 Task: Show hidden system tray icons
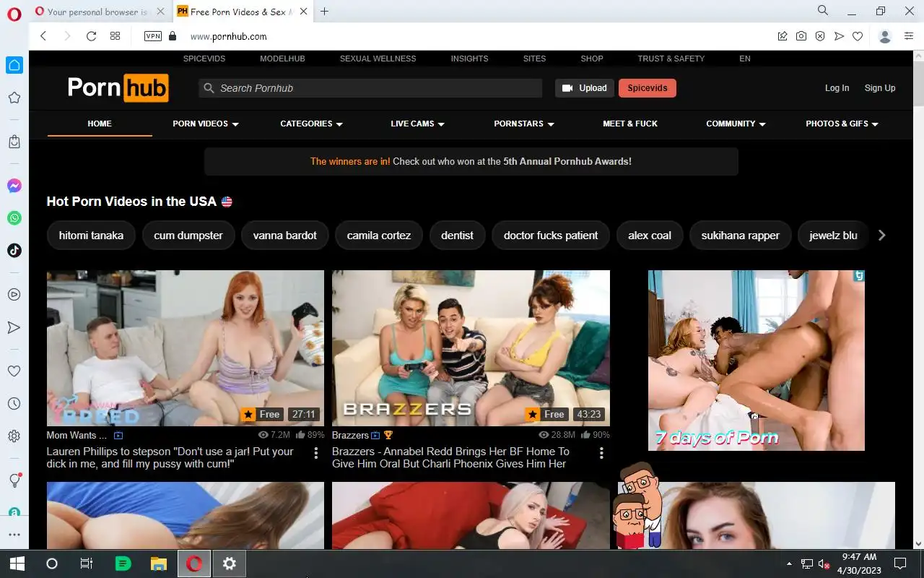coord(788,564)
